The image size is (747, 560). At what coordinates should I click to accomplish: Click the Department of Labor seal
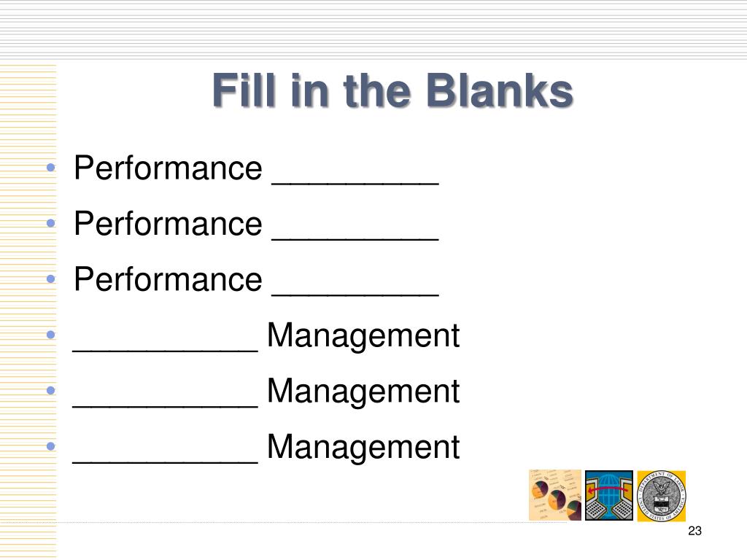tap(661, 496)
